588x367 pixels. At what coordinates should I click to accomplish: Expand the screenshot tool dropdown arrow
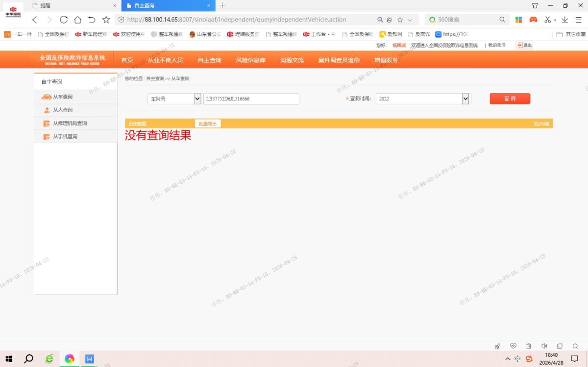click(555, 20)
